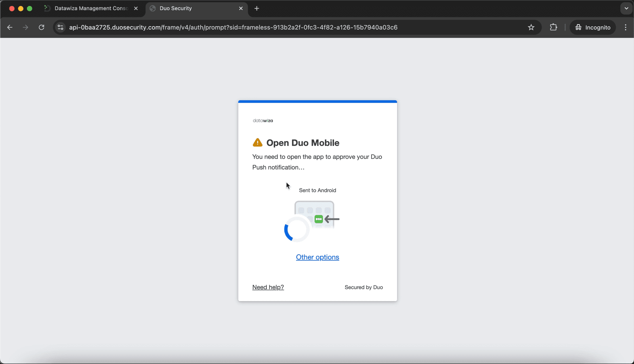
Task: Click the Incognito profile button
Action: click(x=593, y=27)
